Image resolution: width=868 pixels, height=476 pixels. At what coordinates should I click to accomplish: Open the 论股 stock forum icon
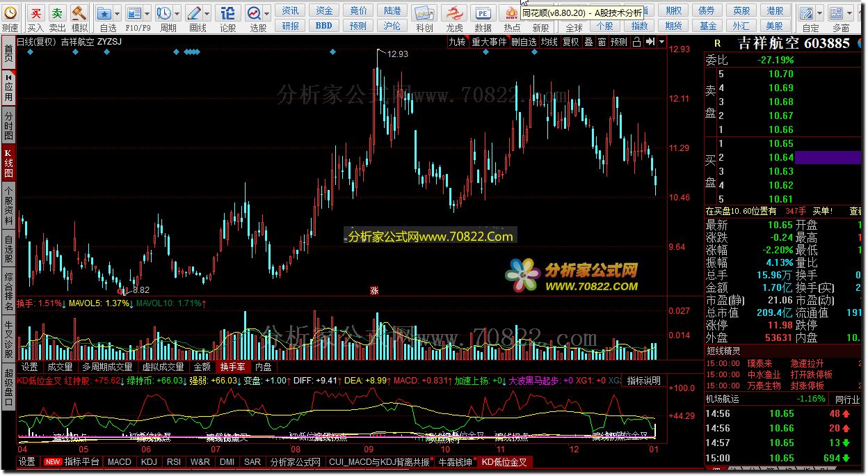coord(227,13)
